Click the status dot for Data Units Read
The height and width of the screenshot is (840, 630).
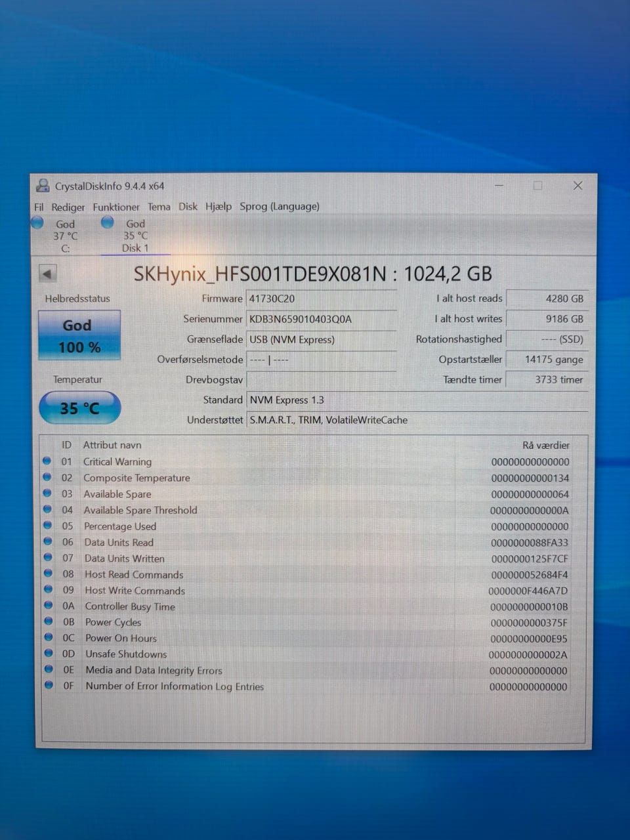click(47, 541)
